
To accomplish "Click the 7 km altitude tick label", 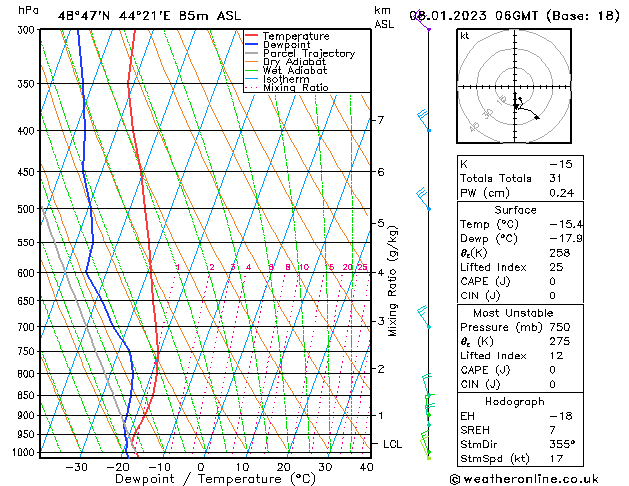I will [381, 119].
